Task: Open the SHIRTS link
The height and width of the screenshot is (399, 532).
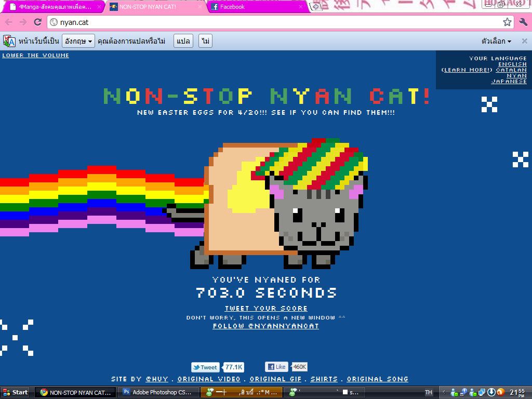Action: click(x=324, y=379)
